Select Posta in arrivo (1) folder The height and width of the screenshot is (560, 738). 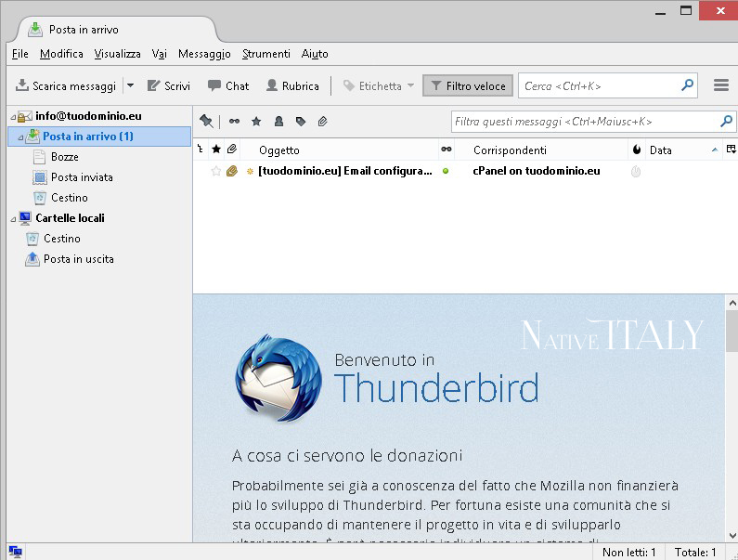99,137
